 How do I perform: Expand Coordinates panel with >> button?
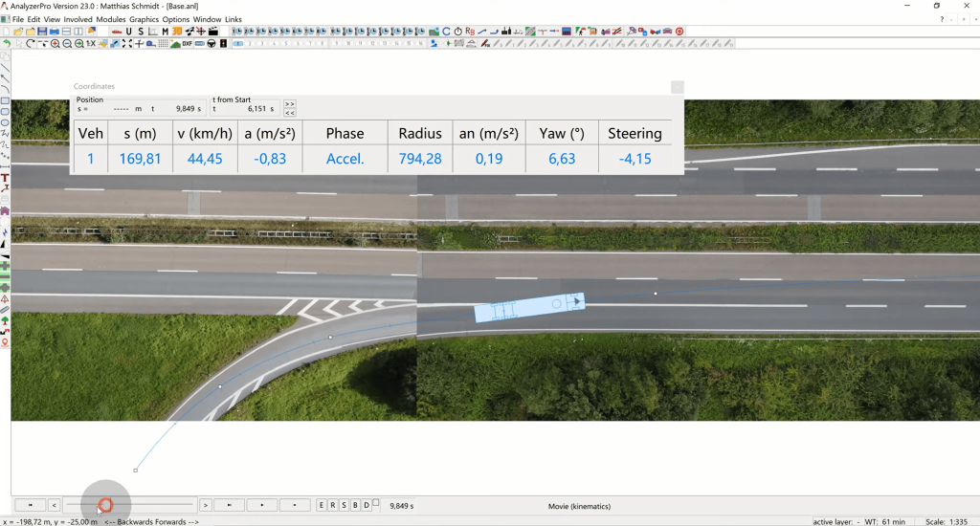click(x=290, y=103)
